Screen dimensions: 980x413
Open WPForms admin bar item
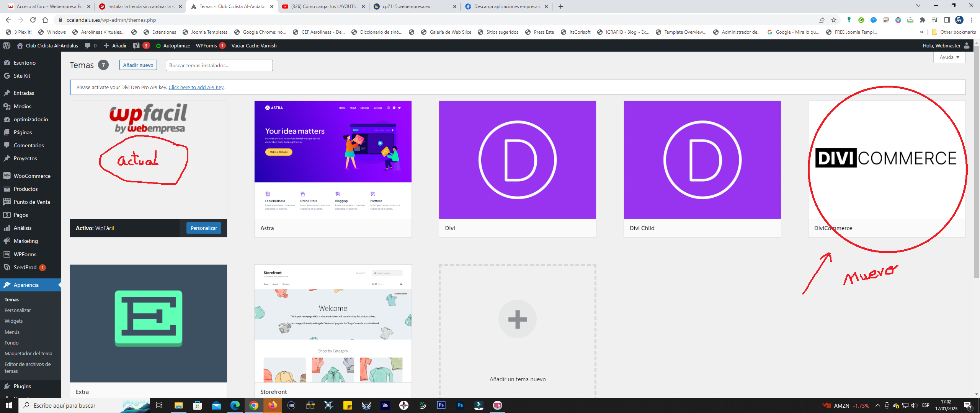(210, 46)
